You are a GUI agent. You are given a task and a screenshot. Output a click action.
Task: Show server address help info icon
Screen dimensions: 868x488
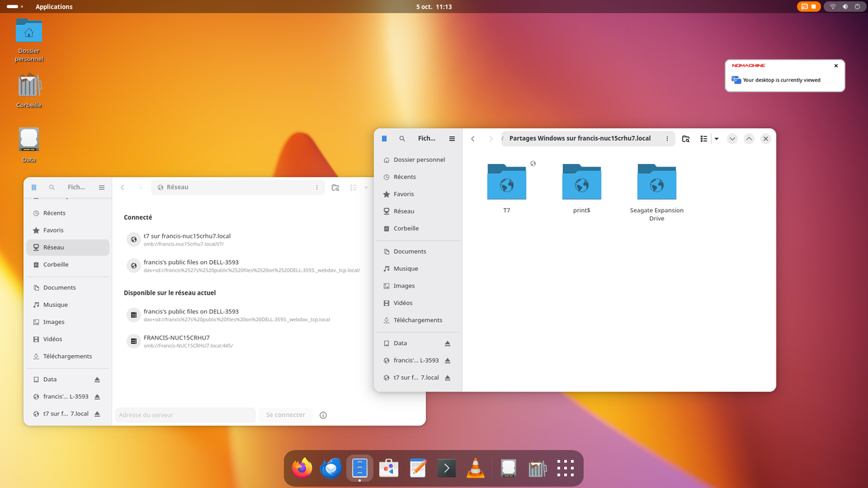pyautogui.click(x=323, y=415)
